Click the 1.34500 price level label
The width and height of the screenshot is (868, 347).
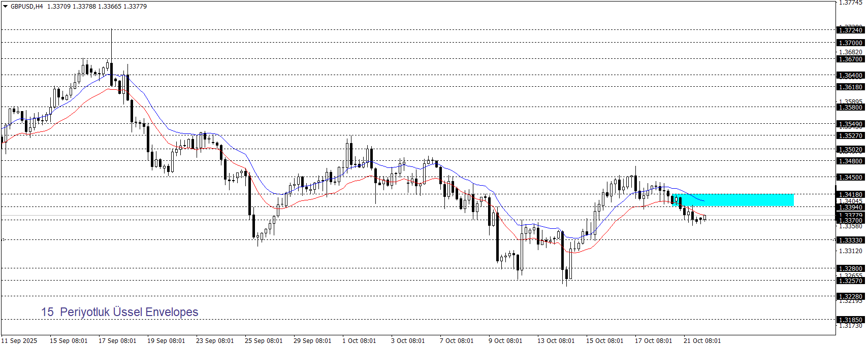click(x=850, y=178)
